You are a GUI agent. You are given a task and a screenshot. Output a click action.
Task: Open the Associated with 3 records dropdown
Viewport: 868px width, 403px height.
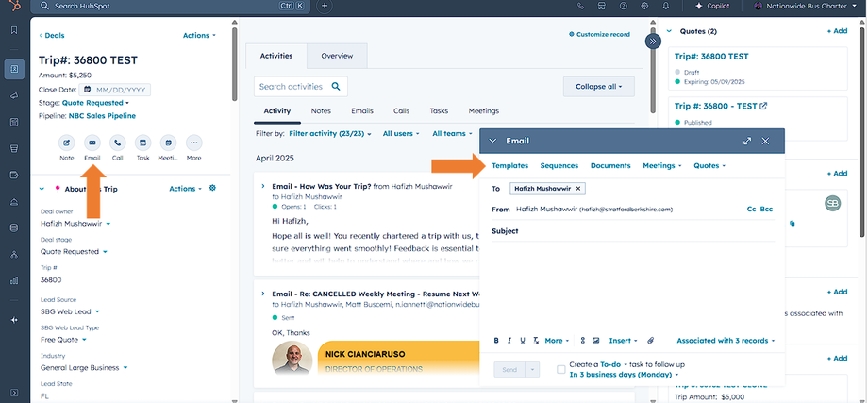[726, 341]
